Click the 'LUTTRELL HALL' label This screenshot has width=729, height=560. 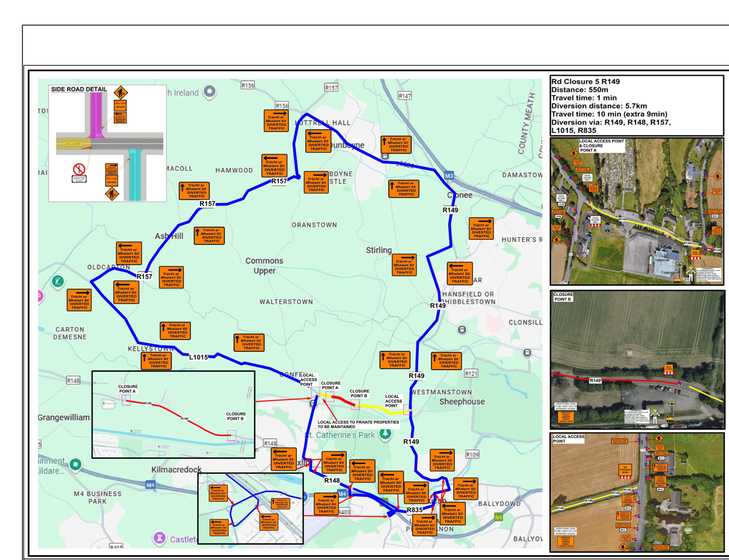[323, 123]
